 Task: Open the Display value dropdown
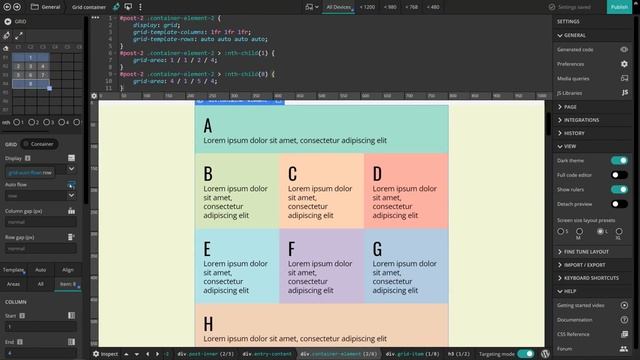point(71,169)
